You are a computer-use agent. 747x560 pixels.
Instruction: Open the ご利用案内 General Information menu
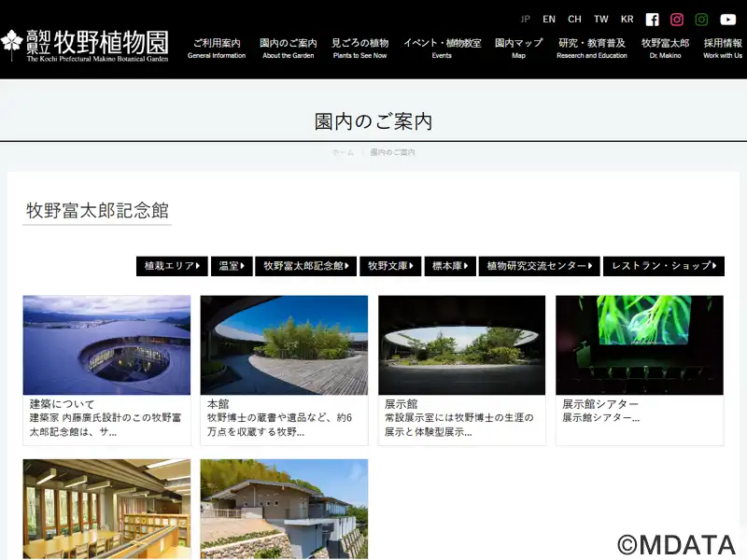click(217, 49)
